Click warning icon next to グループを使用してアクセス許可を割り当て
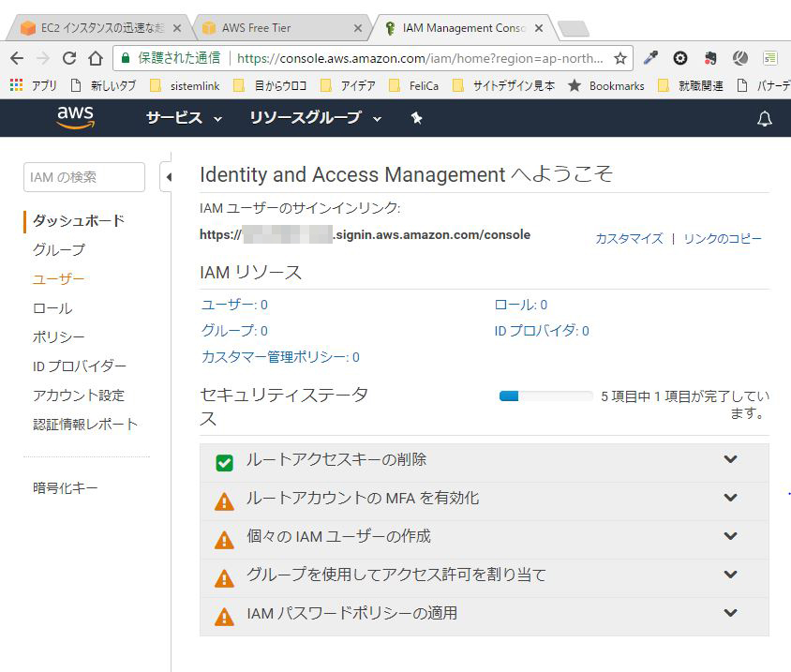The width and height of the screenshot is (791, 672). 224,578
